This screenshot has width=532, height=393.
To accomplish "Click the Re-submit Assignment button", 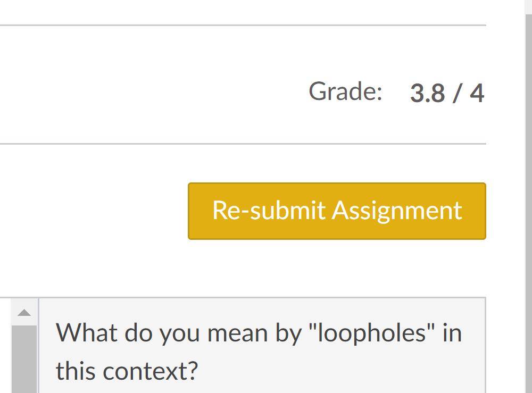I will click(x=337, y=211).
